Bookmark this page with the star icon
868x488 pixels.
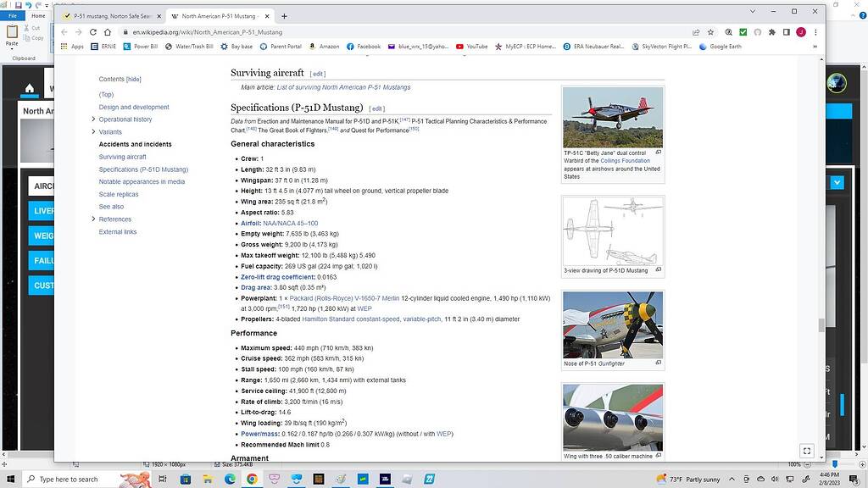pos(710,32)
